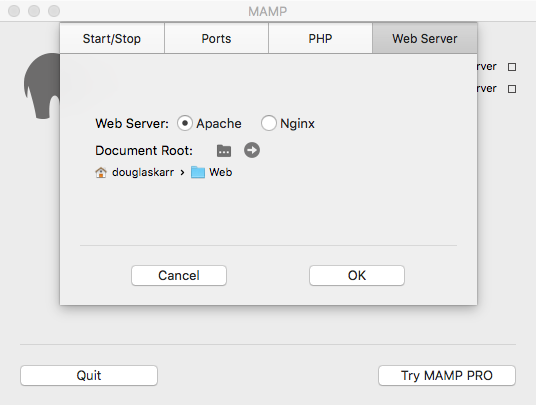Select the Web Server tab
The height and width of the screenshot is (405, 536).
pyautogui.click(x=425, y=39)
